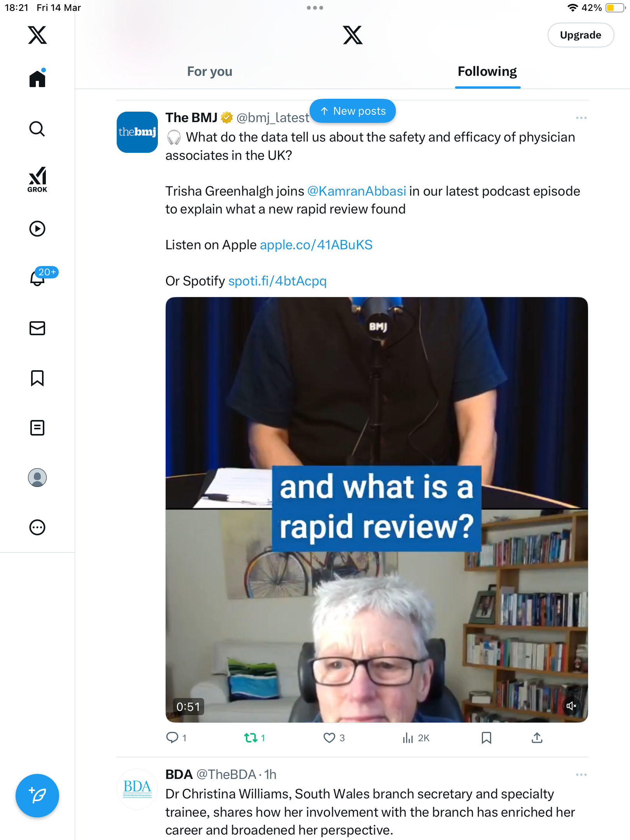Viewport: 630px width, 840px height.
Task: Open Notifications bell with 20+ badge
Action: click(x=38, y=278)
